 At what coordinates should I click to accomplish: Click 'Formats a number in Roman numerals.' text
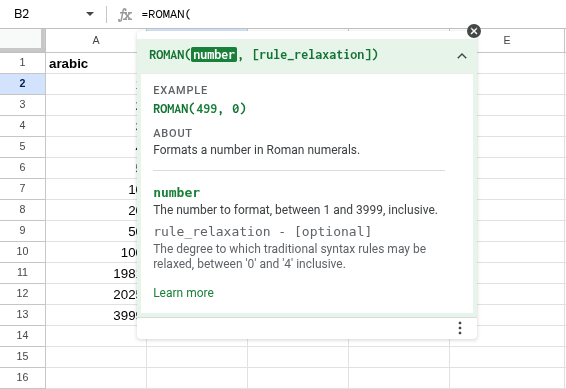coord(256,149)
